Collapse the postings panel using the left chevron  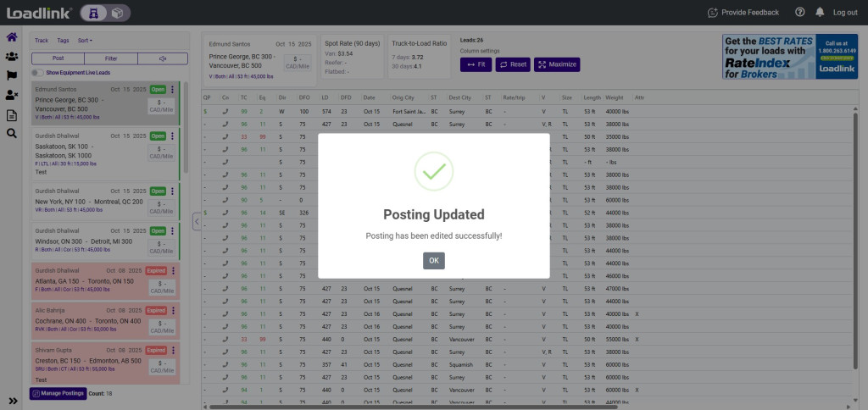pos(197,222)
